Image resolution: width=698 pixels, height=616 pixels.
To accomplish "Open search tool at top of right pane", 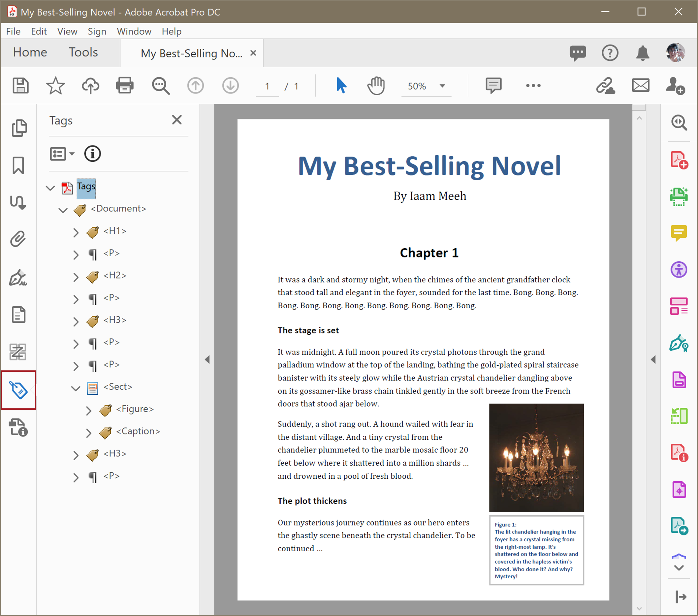I will pyautogui.click(x=679, y=123).
